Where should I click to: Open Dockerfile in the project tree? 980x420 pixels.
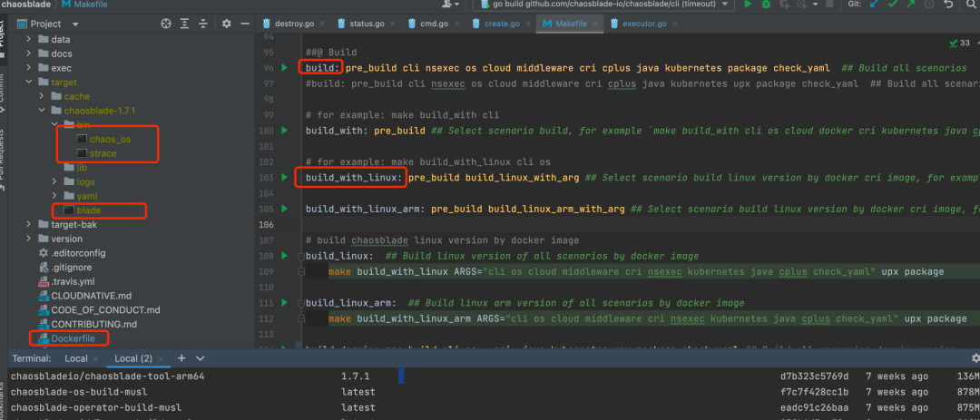point(73,338)
